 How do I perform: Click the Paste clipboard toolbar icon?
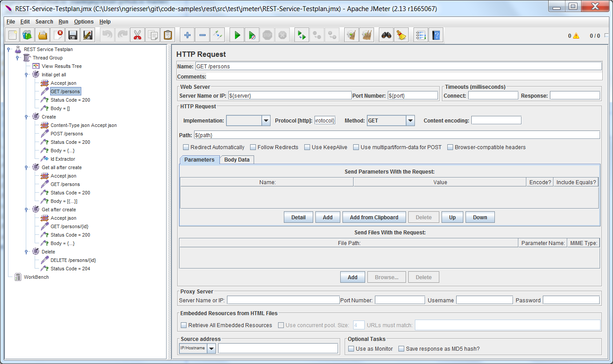point(167,35)
